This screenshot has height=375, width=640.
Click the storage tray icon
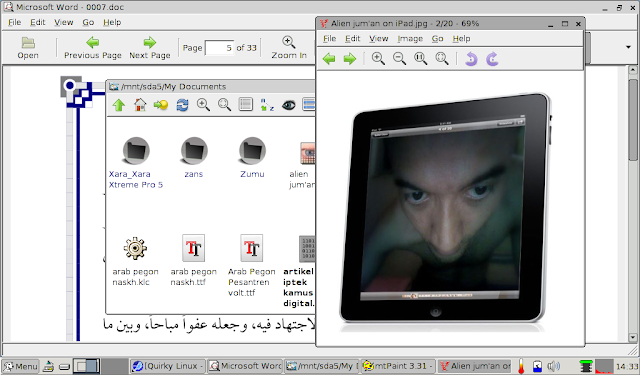[x=538, y=366]
